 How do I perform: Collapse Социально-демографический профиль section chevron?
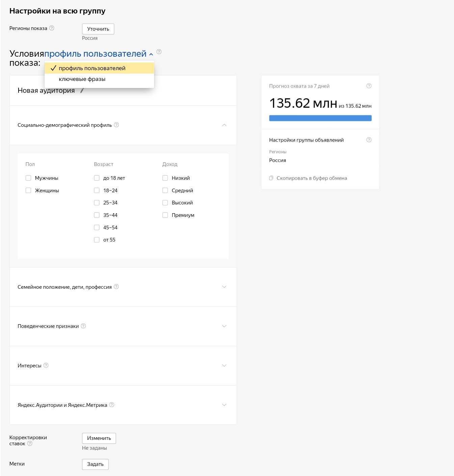(224, 125)
